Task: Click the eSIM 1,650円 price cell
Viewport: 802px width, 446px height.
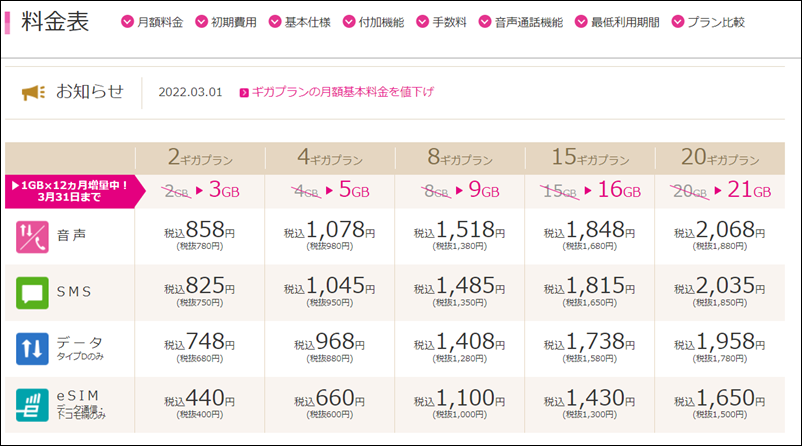Action: [x=719, y=404]
